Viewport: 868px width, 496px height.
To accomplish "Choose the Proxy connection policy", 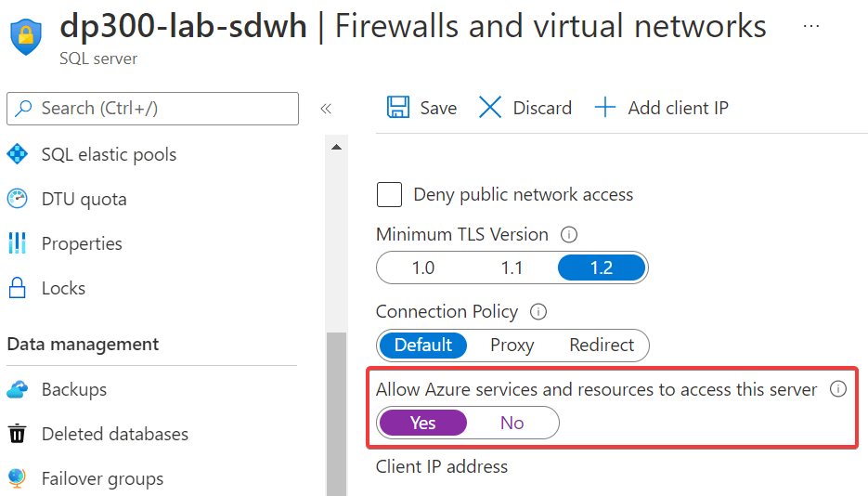I will (512, 345).
